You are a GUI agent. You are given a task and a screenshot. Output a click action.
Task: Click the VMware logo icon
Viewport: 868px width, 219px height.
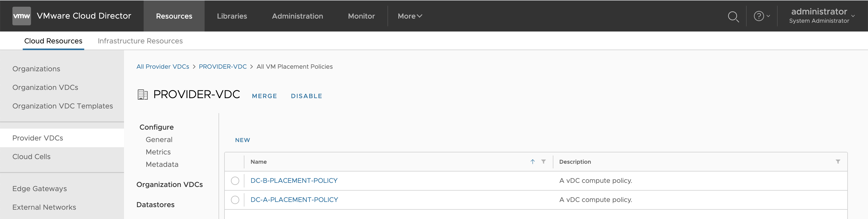[21, 16]
